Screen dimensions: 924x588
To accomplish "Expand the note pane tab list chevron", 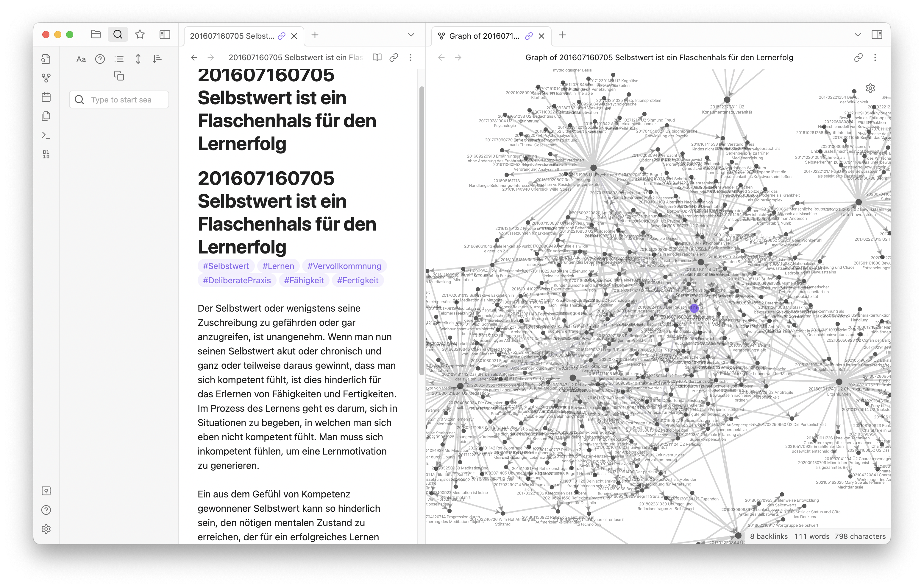I will point(411,35).
